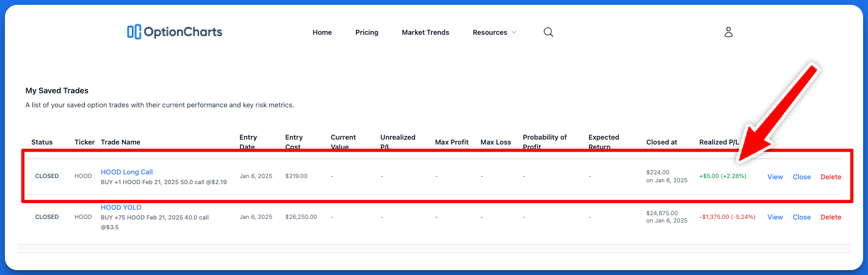The width and height of the screenshot is (868, 275).
Task: Delete the HOOD Long Call trade
Action: (830, 177)
